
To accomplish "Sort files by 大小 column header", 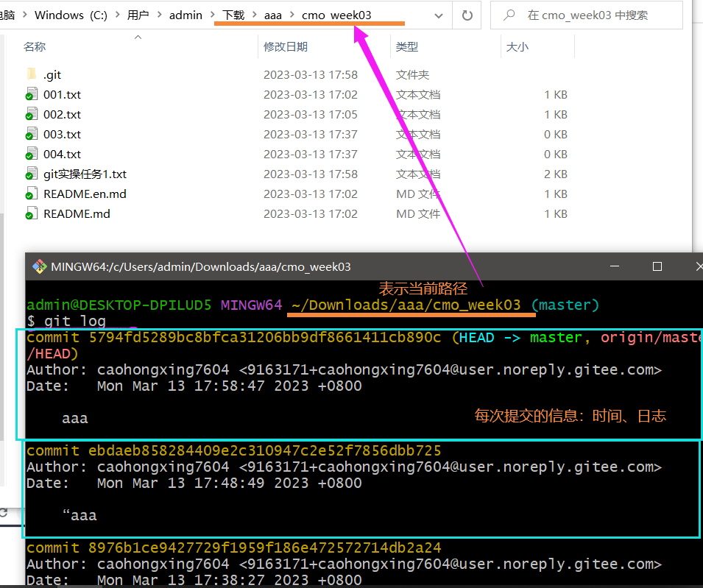I will tap(517, 46).
